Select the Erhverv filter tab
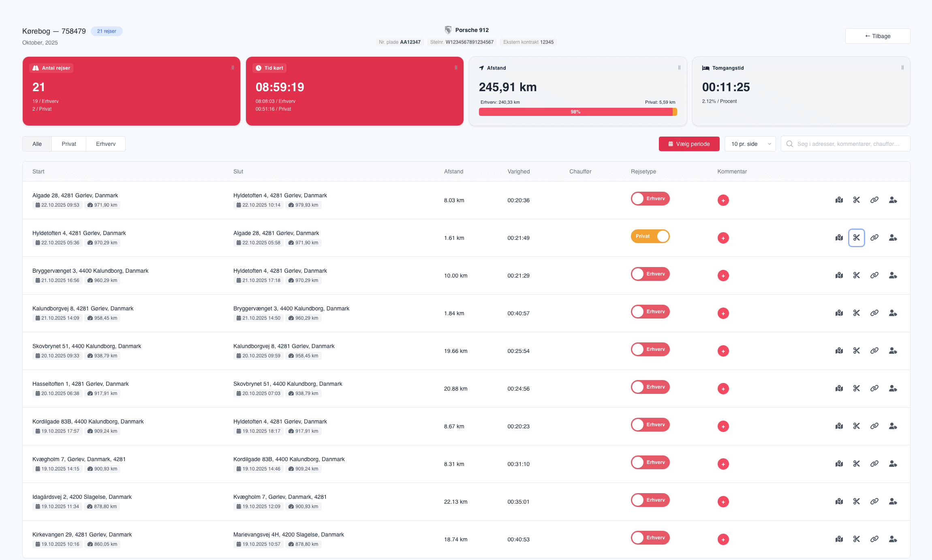The width and height of the screenshot is (932, 560). pos(106,144)
